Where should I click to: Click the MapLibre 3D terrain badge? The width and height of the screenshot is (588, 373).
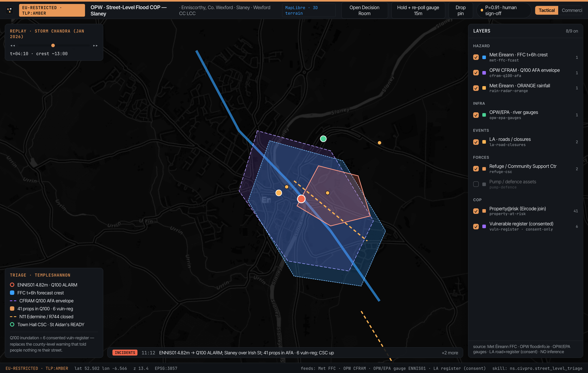[x=309, y=10]
